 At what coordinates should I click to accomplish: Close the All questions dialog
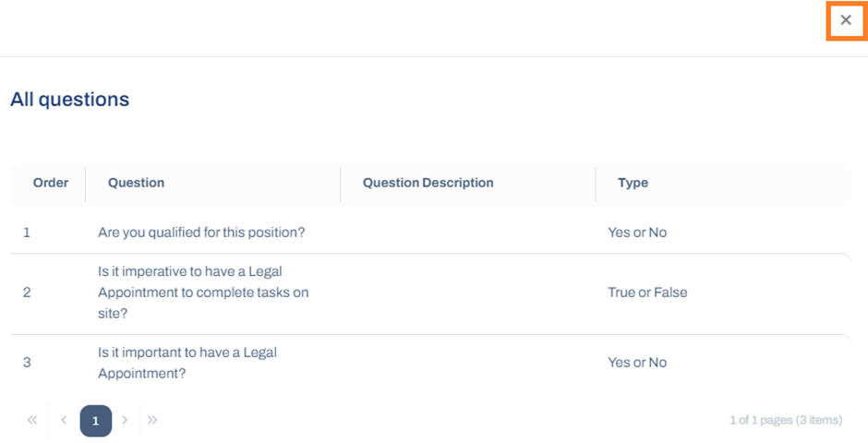point(845,20)
